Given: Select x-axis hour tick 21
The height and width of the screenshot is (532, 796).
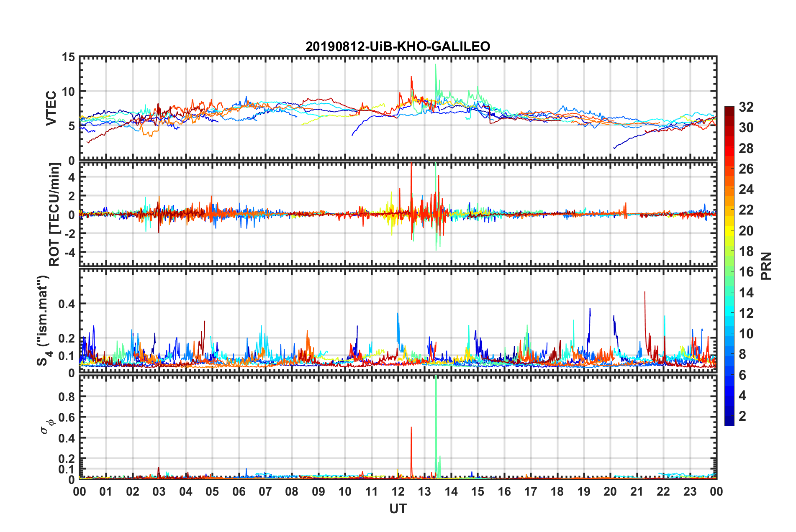Looking at the screenshot, I should pos(637,491).
